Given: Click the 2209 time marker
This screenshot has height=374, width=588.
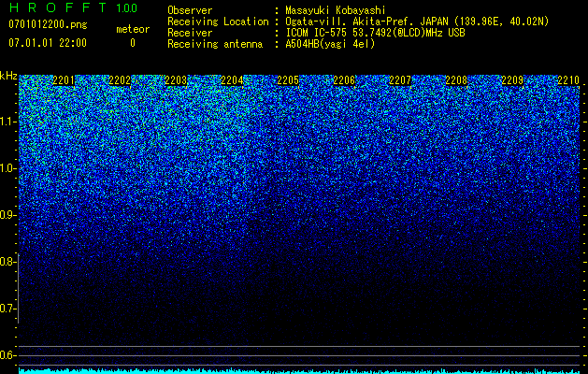Looking at the screenshot, I should click(x=512, y=79).
